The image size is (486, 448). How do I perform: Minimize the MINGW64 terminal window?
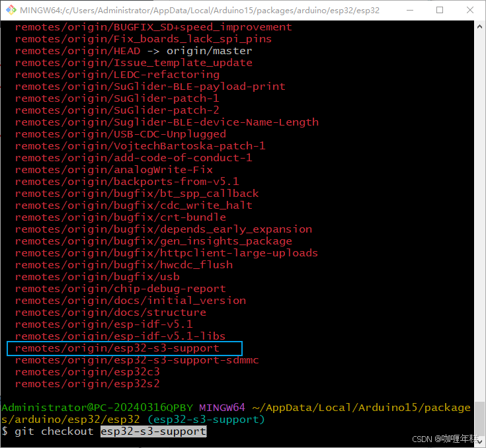point(410,10)
